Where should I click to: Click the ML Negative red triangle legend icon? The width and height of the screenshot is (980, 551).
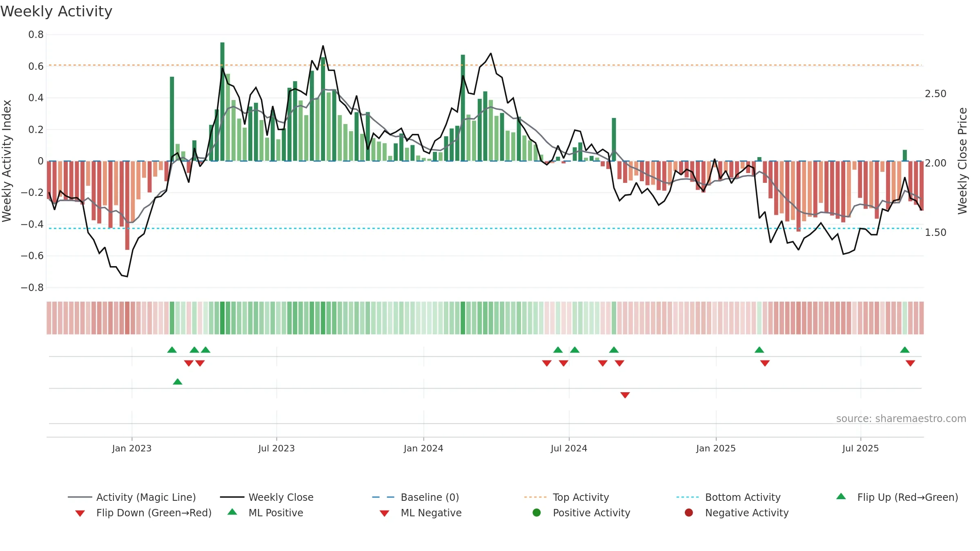point(384,513)
